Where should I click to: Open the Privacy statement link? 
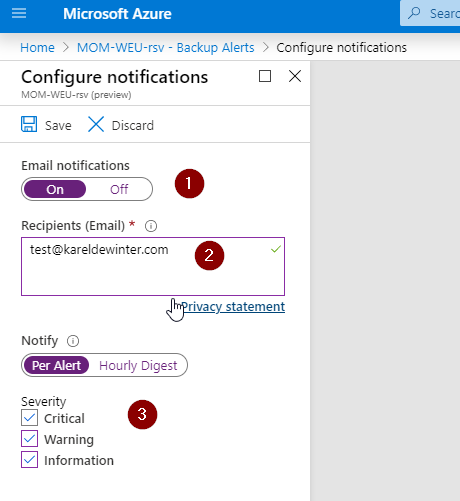(x=233, y=307)
